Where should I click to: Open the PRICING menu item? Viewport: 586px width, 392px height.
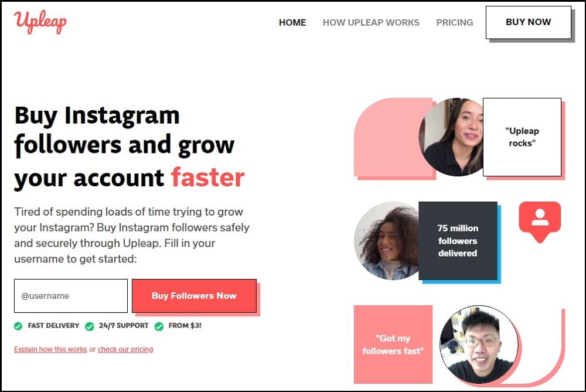point(455,22)
